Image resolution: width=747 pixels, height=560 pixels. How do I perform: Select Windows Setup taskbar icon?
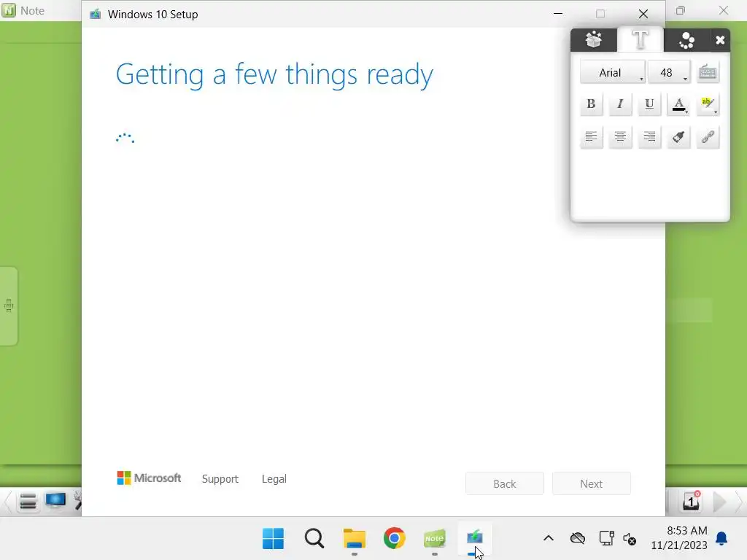(474, 539)
